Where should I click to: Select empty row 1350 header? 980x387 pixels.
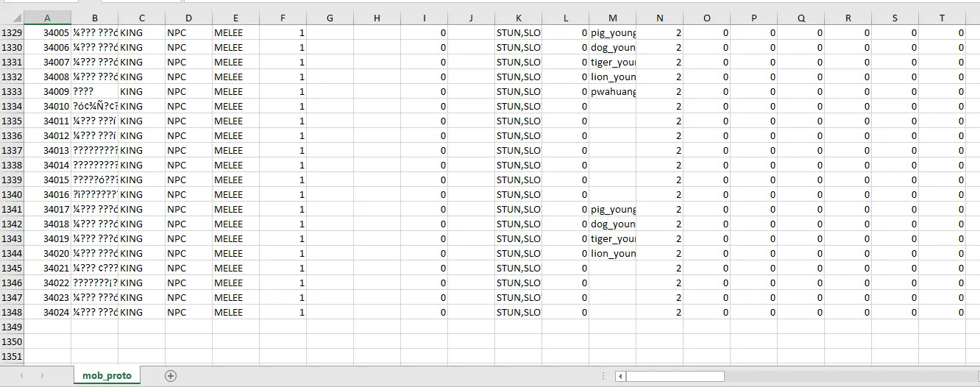point(12,341)
